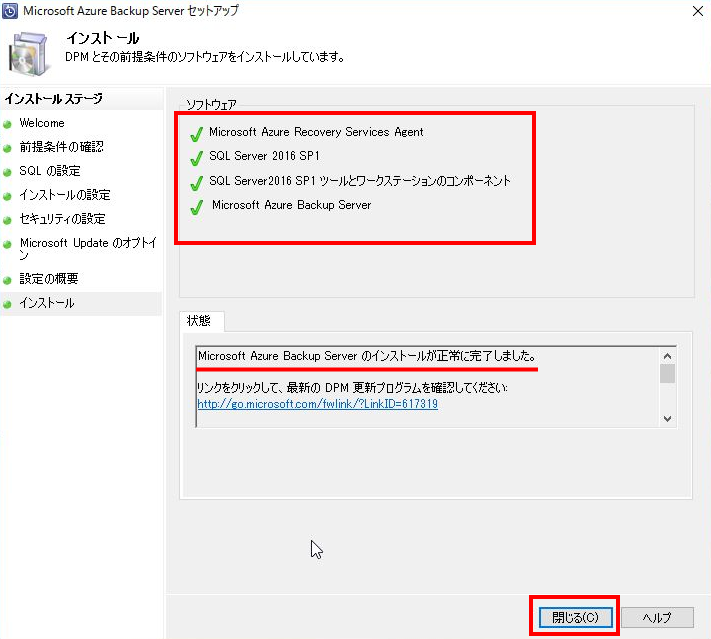Click the Azure Backup Server title bar icon

10,11
